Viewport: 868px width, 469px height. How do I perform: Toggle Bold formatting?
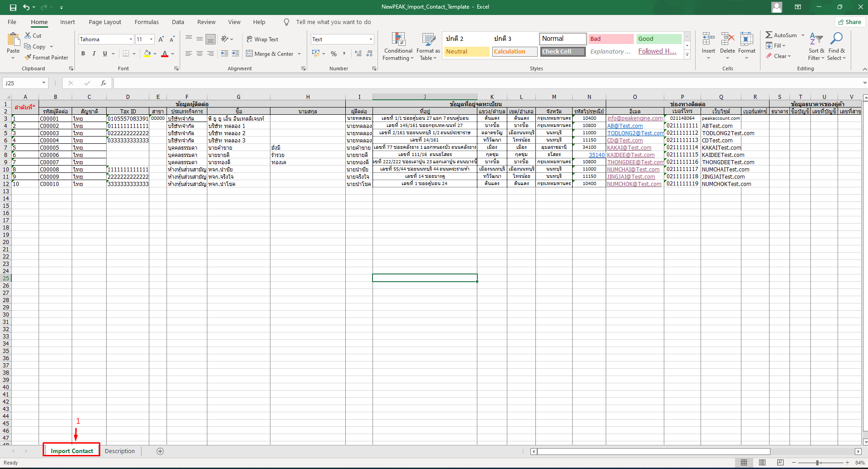pyautogui.click(x=83, y=54)
